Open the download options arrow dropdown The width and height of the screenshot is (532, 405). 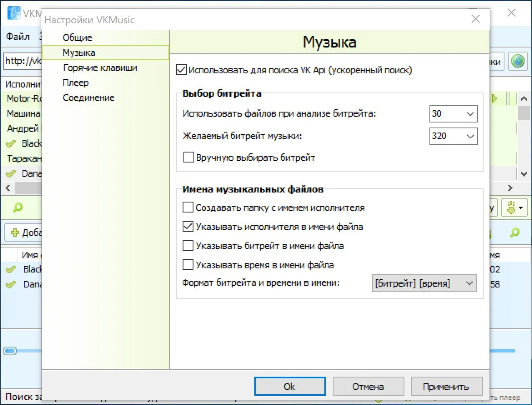[521, 207]
